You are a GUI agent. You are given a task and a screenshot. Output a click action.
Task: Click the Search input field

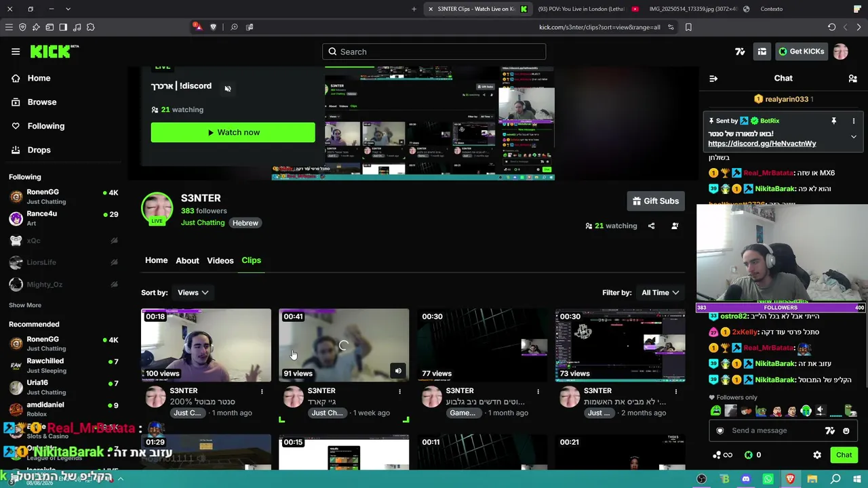point(434,52)
